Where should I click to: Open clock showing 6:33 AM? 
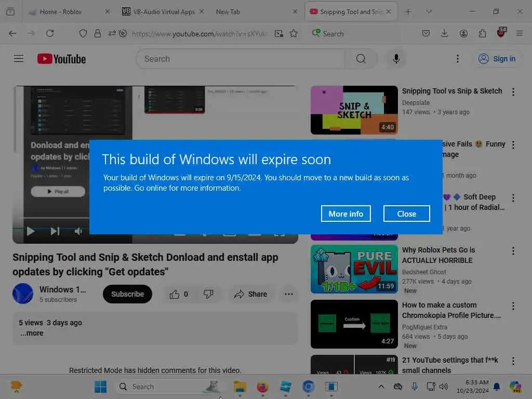(472, 387)
